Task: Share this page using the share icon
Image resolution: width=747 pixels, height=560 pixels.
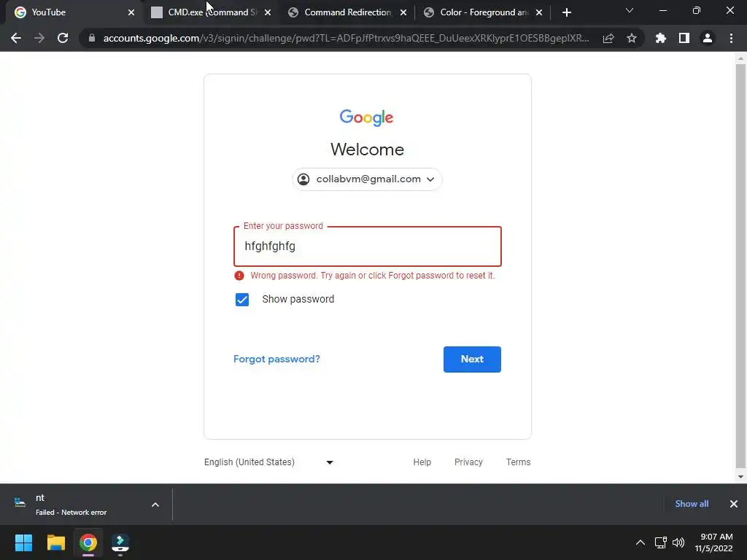Action: click(x=608, y=38)
